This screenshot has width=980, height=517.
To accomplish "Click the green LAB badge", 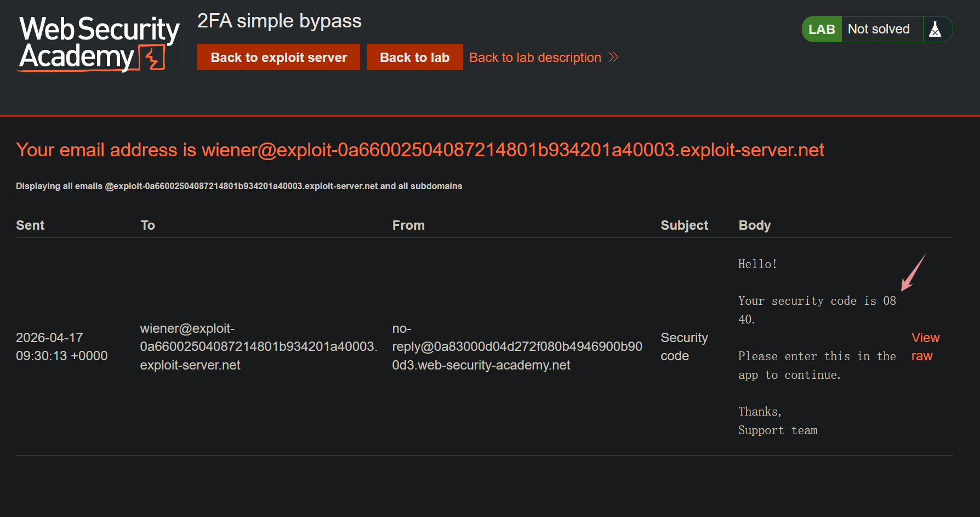I will click(822, 29).
